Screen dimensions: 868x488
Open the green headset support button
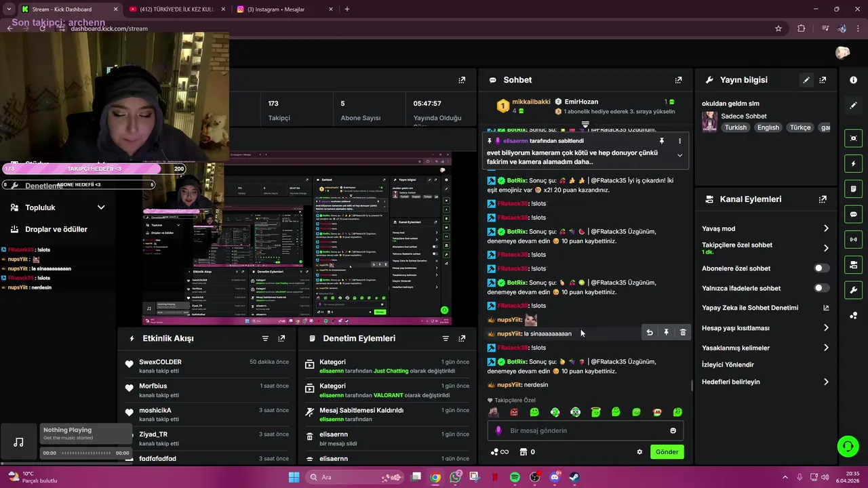848,446
